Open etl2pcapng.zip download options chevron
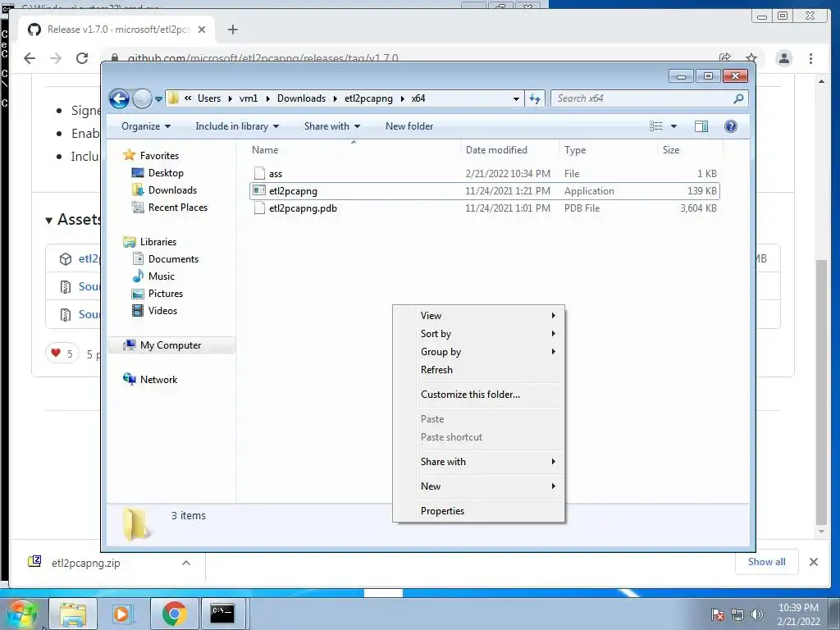Image resolution: width=840 pixels, height=630 pixels. coord(186,563)
